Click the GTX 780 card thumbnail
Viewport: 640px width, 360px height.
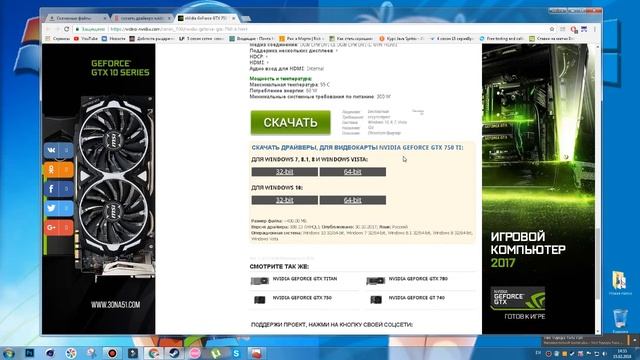pyautogui.click(x=376, y=281)
